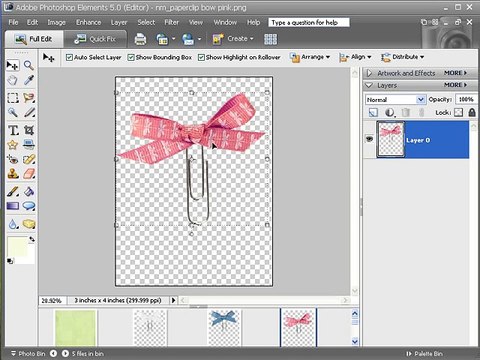
Task: Open the Layer menu
Action: [x=119, y=22]
